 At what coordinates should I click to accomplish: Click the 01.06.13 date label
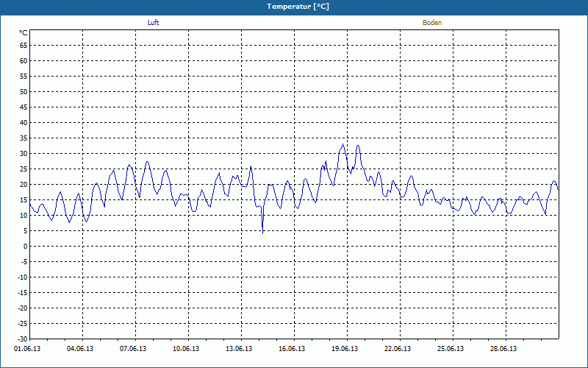(x=27, y=349)
